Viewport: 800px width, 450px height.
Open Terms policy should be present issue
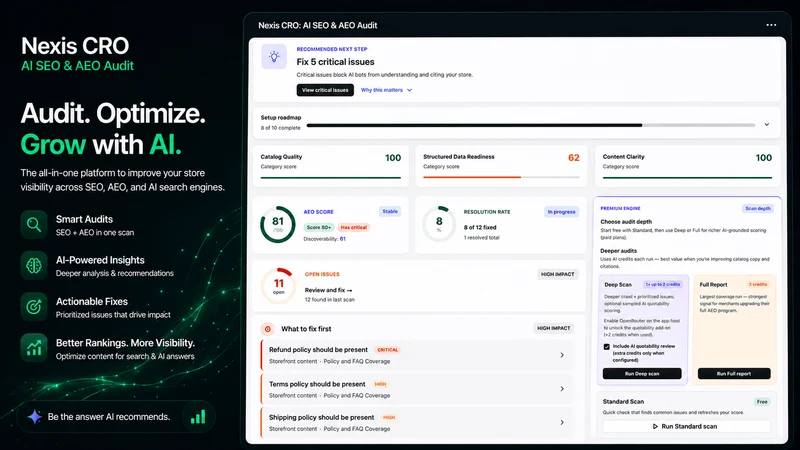(x=416, y=389)
